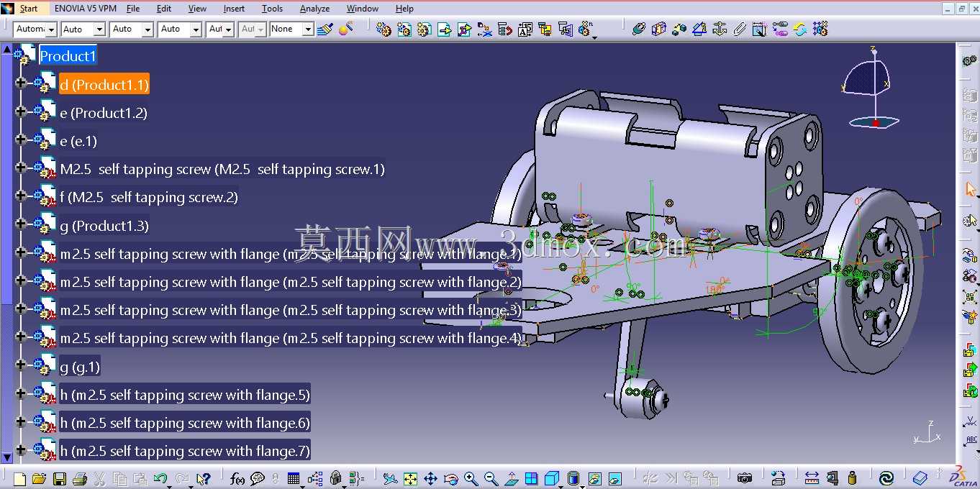This screenshot has width=980, height=489.
Task: Insert a new Part
Action: [x=424, y=29]
